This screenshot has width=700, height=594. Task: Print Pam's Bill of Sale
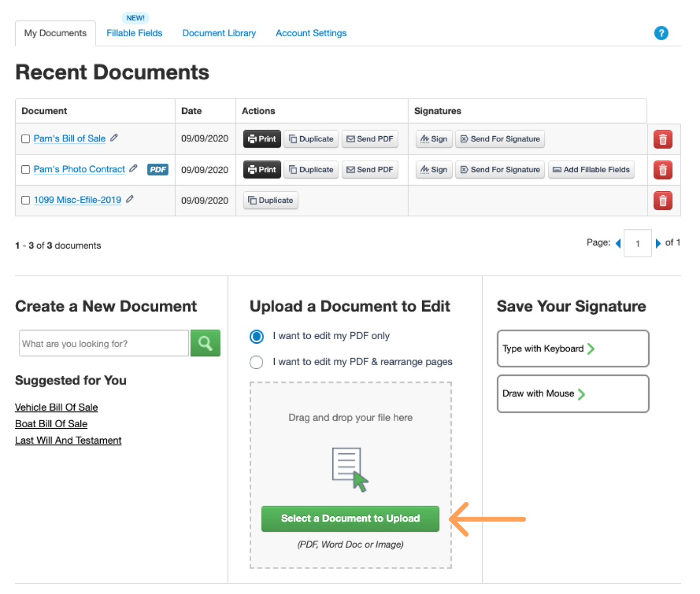pos(262,139)
